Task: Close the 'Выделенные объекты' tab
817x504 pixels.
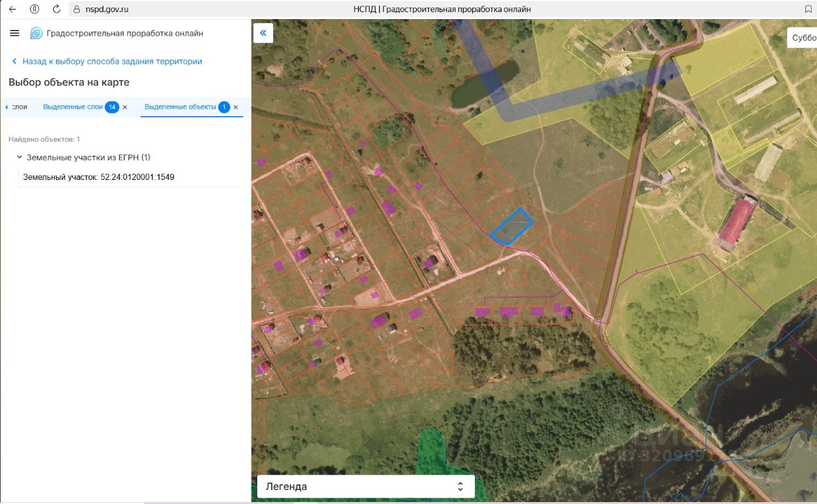Action: coord(236,107)
